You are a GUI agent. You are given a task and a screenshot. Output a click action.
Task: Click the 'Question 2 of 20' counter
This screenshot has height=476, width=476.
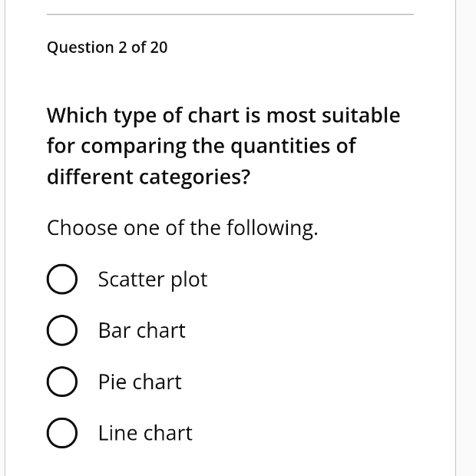[107, 48]
